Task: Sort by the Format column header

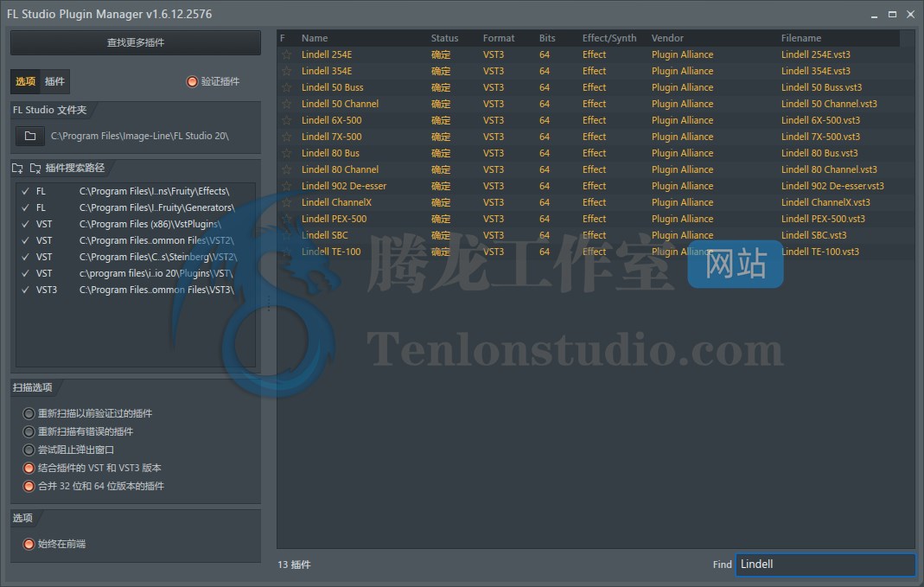Action: pyautogui.click(x=499, y=38)
